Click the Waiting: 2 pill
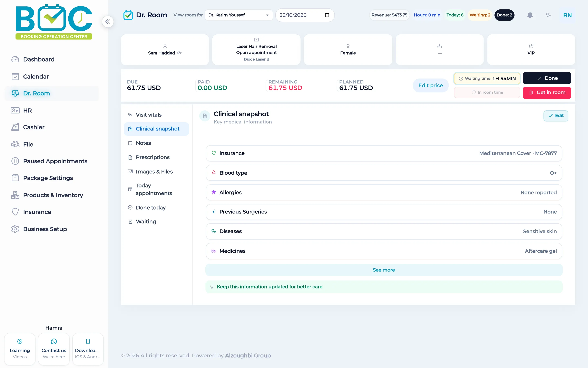The width and height of the screenshot is (588, 368). (480, 15)
